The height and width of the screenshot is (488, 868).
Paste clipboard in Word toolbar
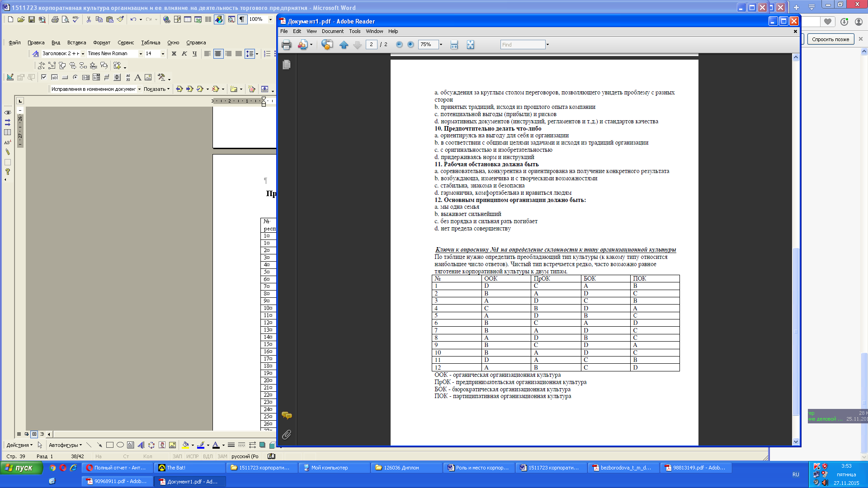click(x=110, y=19)
